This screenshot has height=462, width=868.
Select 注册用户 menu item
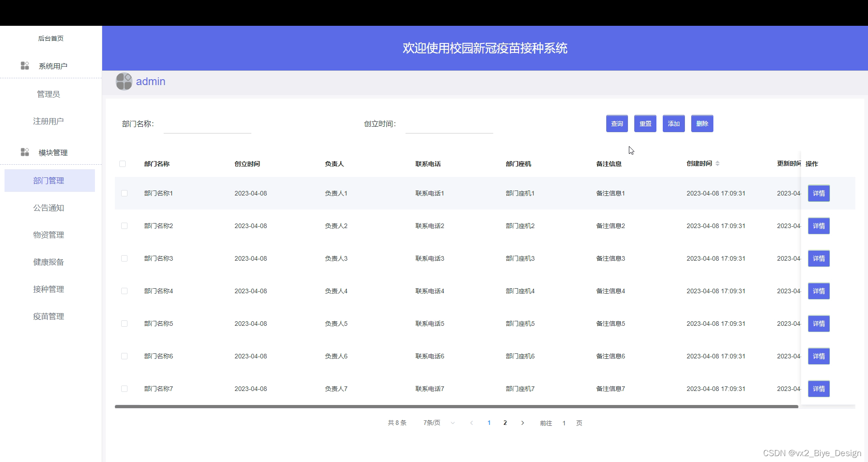click(x=48, y=121)
